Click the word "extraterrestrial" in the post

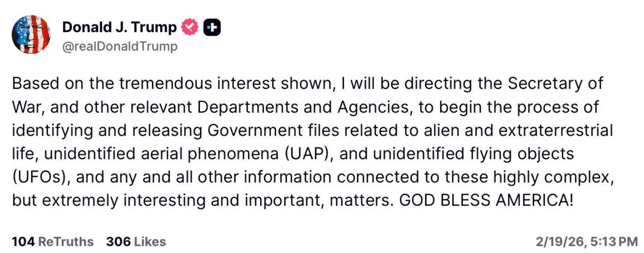pos(556,130)
